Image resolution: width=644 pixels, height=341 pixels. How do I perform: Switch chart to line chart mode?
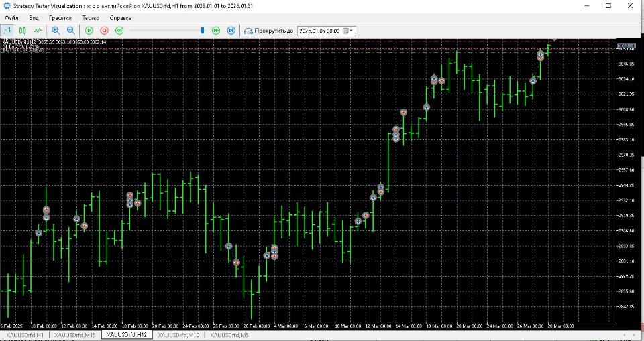(38, 30)
